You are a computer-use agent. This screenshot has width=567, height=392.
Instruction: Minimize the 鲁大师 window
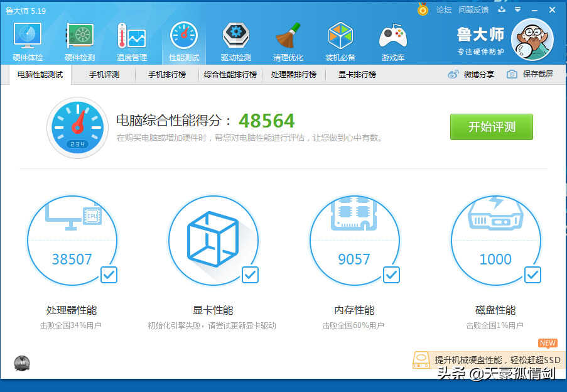[x=534, y=10]
